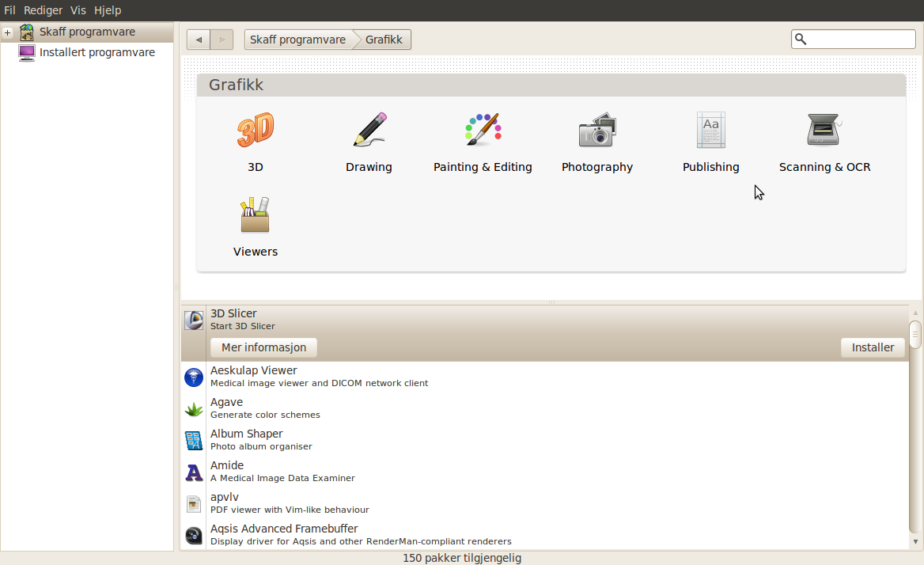Screen dimensions: 924x565
Task: Click the Amide letter A icon
Action: [x=194, y=472]
